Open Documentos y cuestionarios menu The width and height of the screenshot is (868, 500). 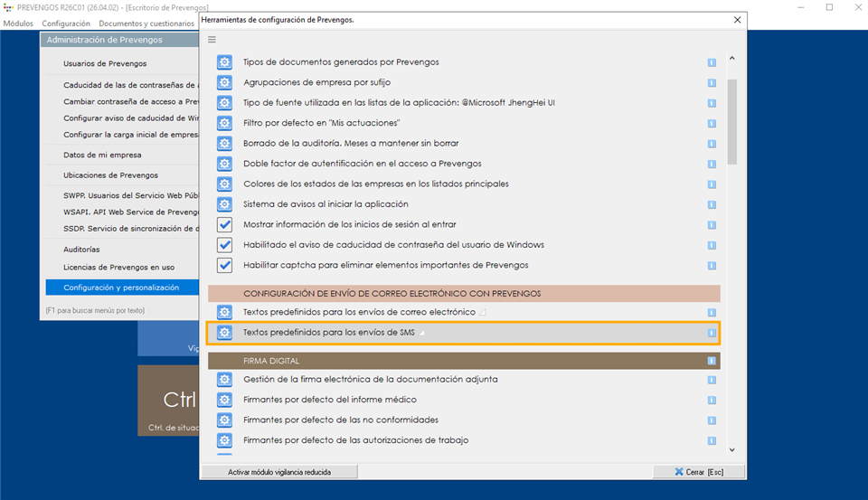[146, 24]
